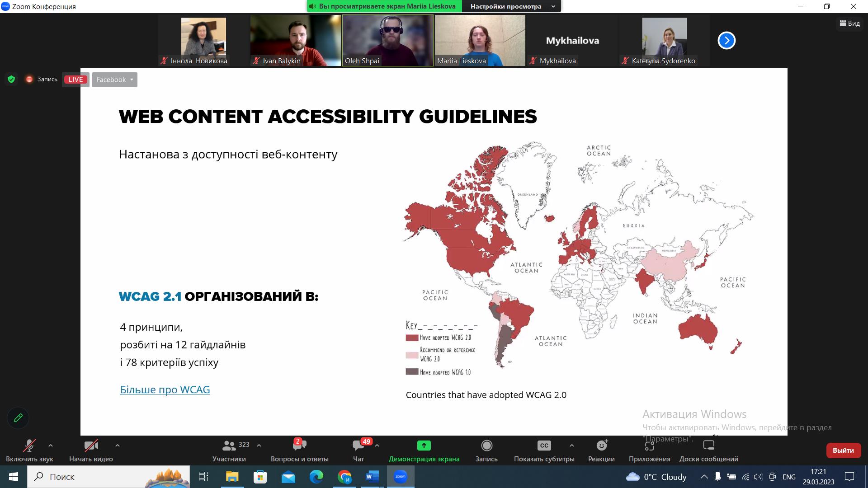Select Іннола Новикова video thumbnail
The image size is (868, 488).
click(203, 41)
